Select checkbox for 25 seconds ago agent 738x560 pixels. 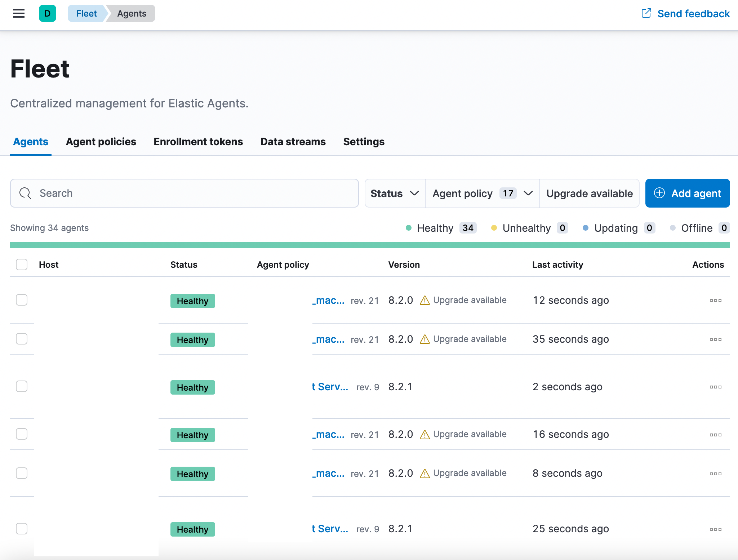click(22, 529)
